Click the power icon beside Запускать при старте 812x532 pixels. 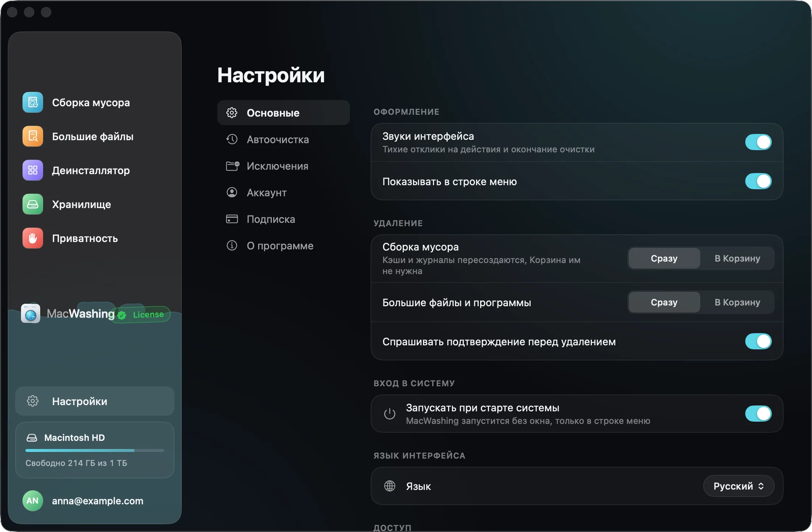click(x=390, y=414)
